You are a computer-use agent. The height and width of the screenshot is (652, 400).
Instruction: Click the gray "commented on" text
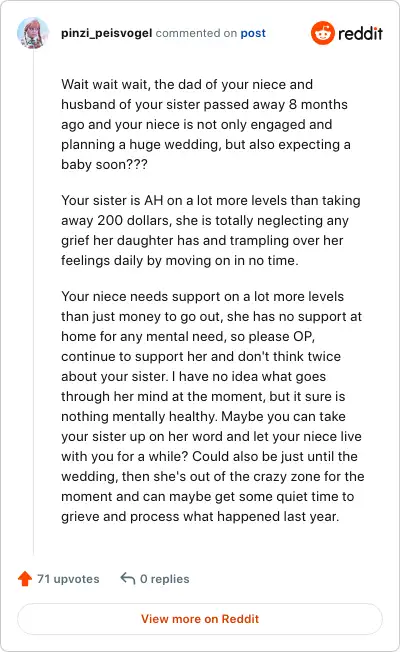coord(196,33)
